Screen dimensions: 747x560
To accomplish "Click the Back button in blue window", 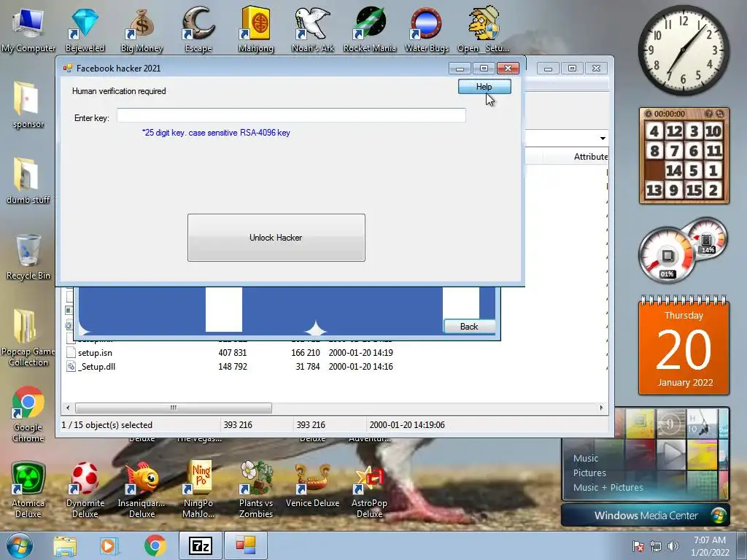I will 469,326.
